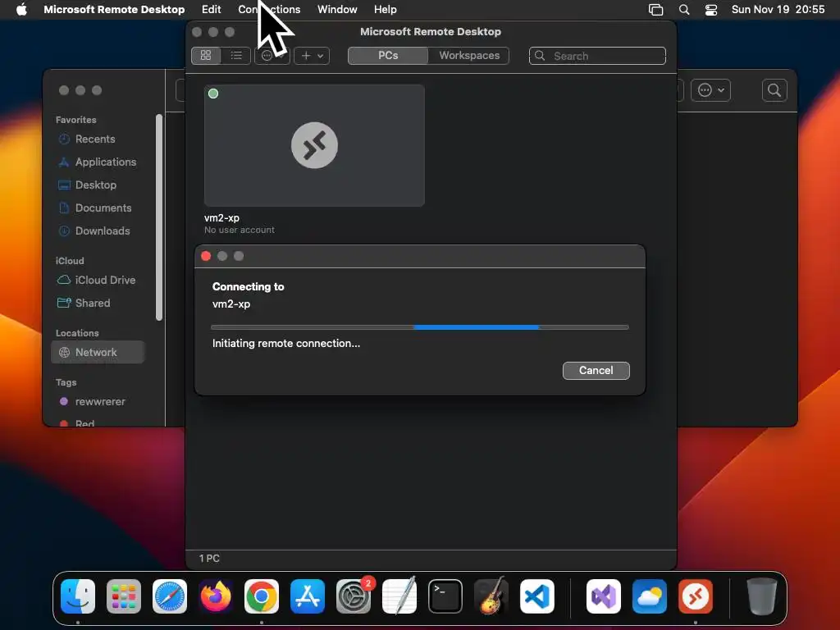Open Terminal from the Dock

point(445,596)
